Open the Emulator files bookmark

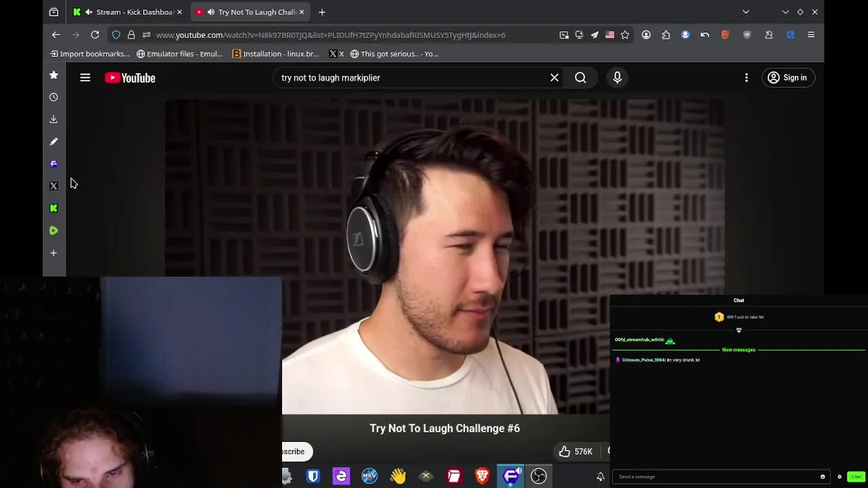180,54
